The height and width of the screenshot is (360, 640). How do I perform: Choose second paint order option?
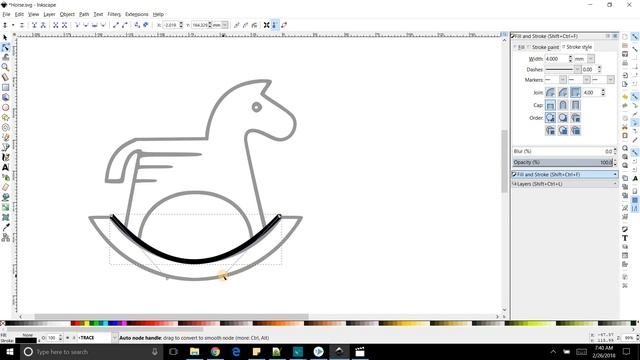pos(563,118)
